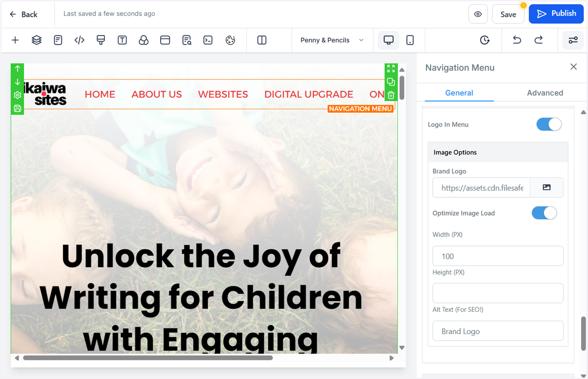
Task: Switch to desktop preview mode
Action: [x=389, y=40]
